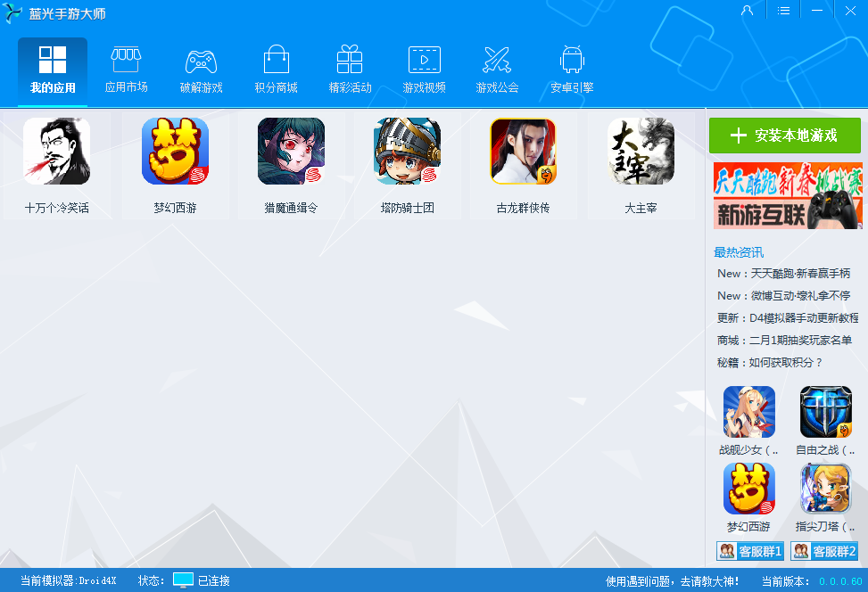Open the 十万个冷笑话 game icon

pyautogui.click(x=56, y=152)
